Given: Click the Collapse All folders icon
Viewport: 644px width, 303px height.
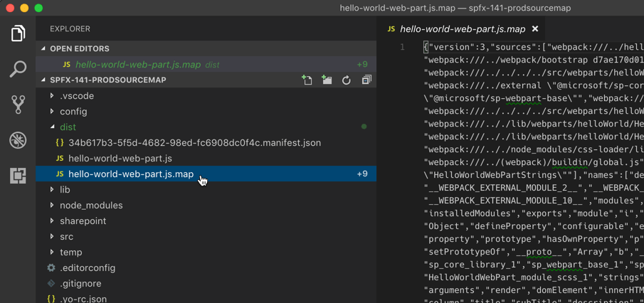Looking at the screenshot, I should 366,80.
